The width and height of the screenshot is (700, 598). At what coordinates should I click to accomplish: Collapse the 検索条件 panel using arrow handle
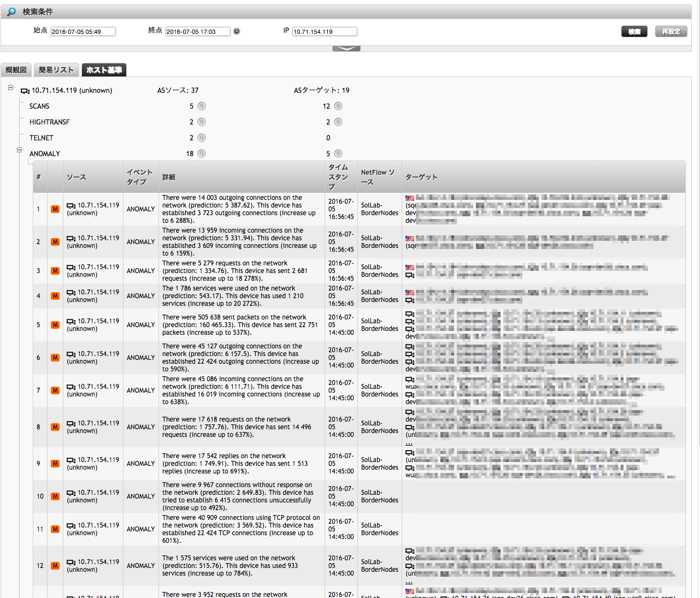346,49
